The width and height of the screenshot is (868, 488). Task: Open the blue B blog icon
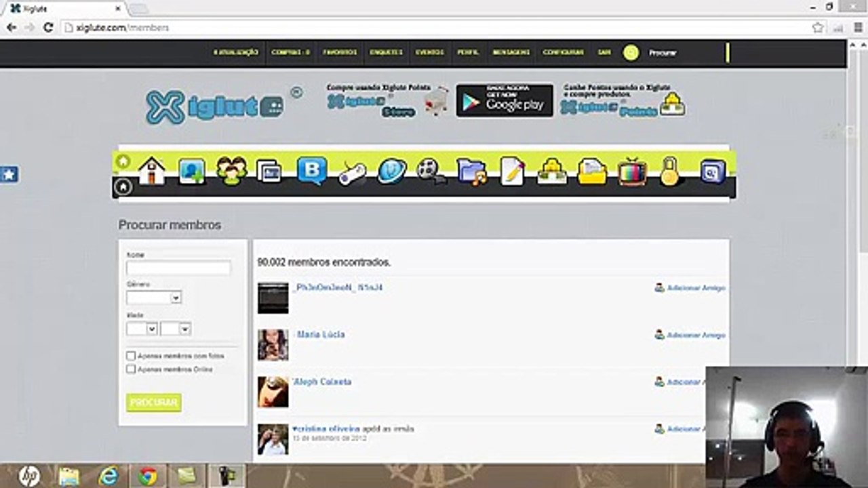(x=312, y=170)
